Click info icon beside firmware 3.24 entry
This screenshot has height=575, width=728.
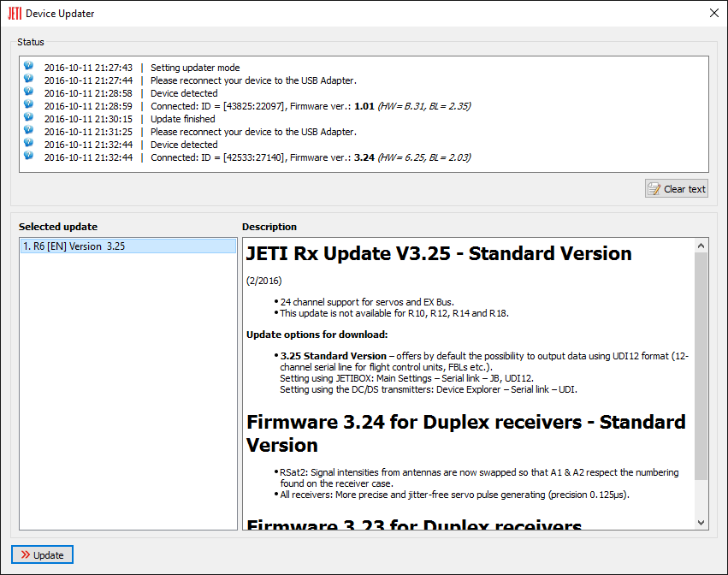pos(29,155)
